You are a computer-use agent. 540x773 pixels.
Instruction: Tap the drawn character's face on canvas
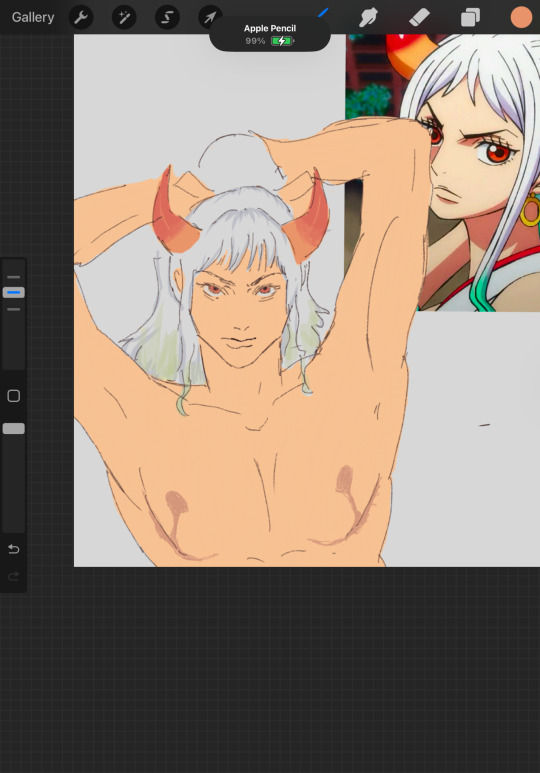240,316
